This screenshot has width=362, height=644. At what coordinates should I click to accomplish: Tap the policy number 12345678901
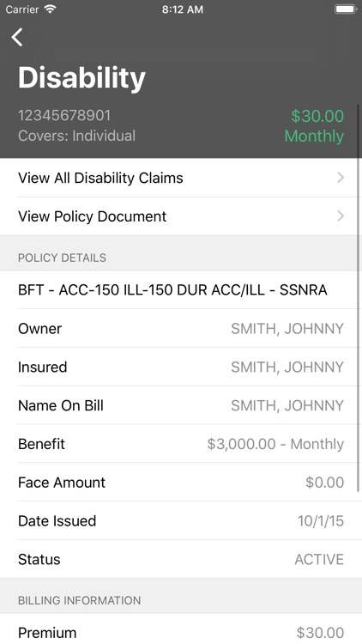pyautogui.click(x=64, y=115)
